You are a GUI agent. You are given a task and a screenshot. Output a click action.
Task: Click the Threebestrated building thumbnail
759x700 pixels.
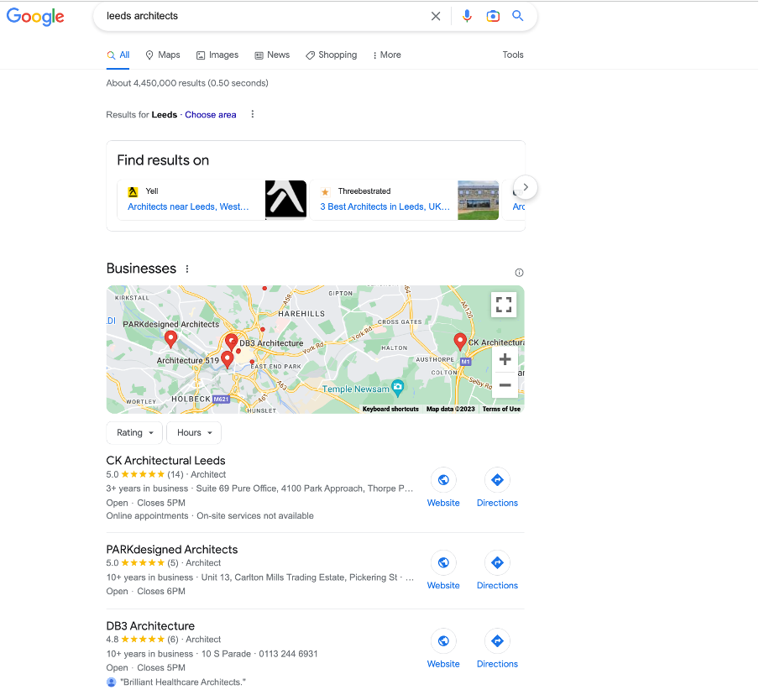tap(478, 201)
